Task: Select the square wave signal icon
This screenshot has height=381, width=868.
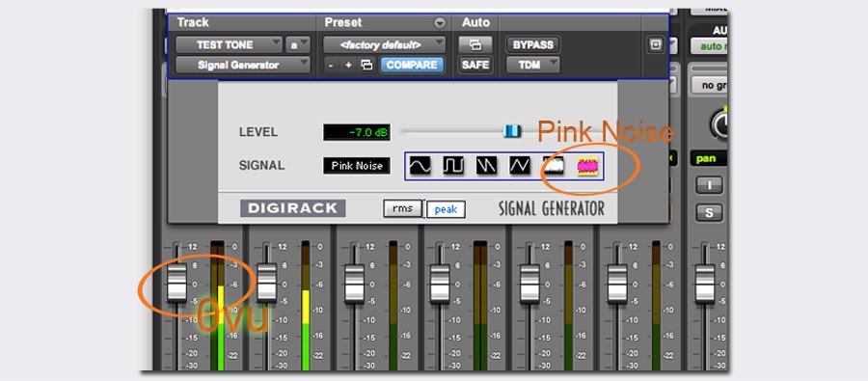Action: [453, 166]
